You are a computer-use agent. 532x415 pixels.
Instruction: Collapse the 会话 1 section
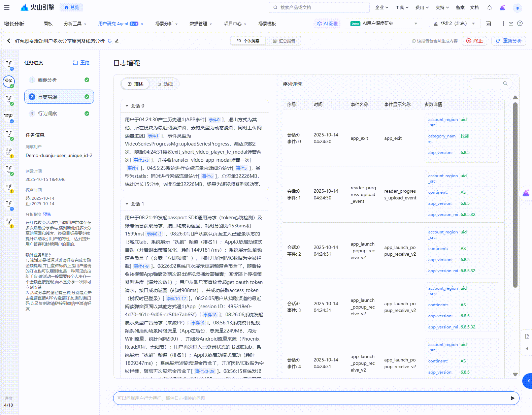(x=127, y=204)
